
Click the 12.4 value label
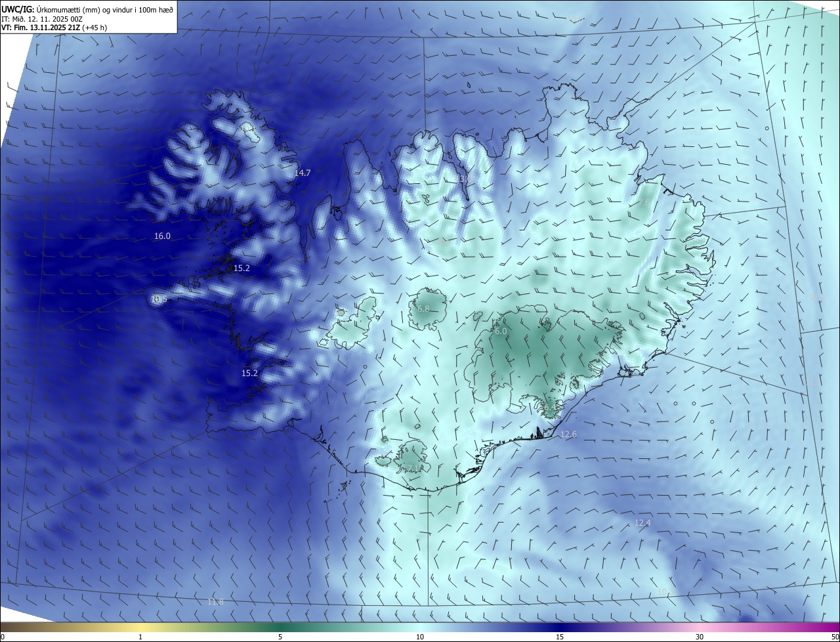(x=642, y=523)
